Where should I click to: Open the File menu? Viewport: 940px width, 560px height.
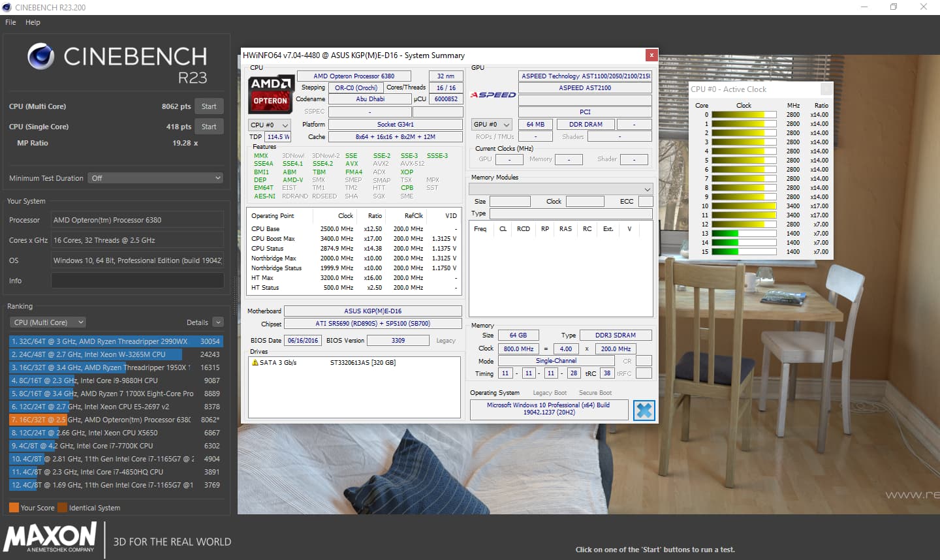point(10,22)
